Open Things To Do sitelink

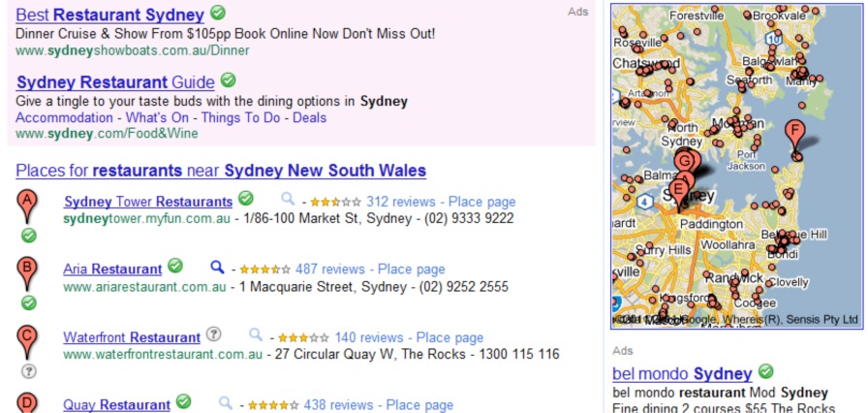[x=241, y=118]
